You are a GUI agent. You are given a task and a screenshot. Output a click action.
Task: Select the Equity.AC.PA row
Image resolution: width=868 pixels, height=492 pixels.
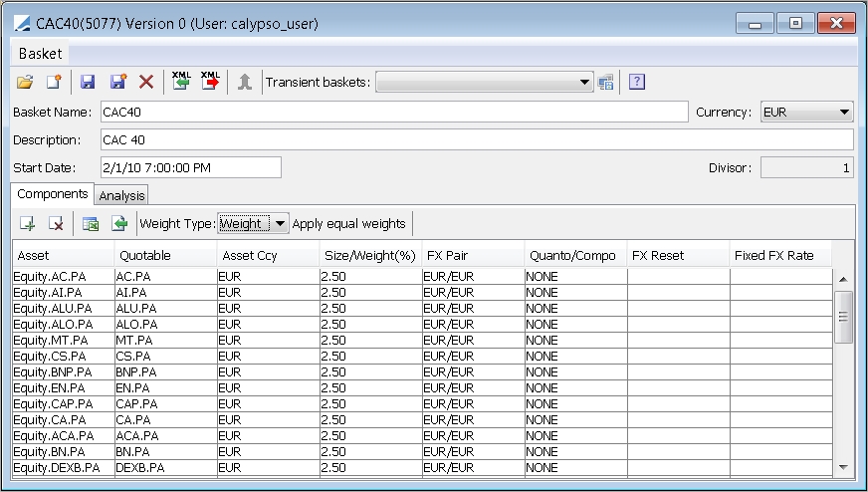coord(422,277)
